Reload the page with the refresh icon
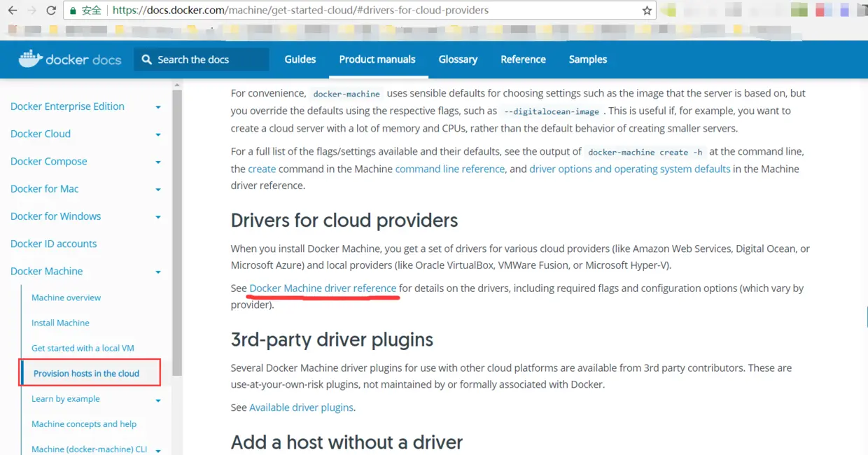868x455 pixels. tap(51, 10)
